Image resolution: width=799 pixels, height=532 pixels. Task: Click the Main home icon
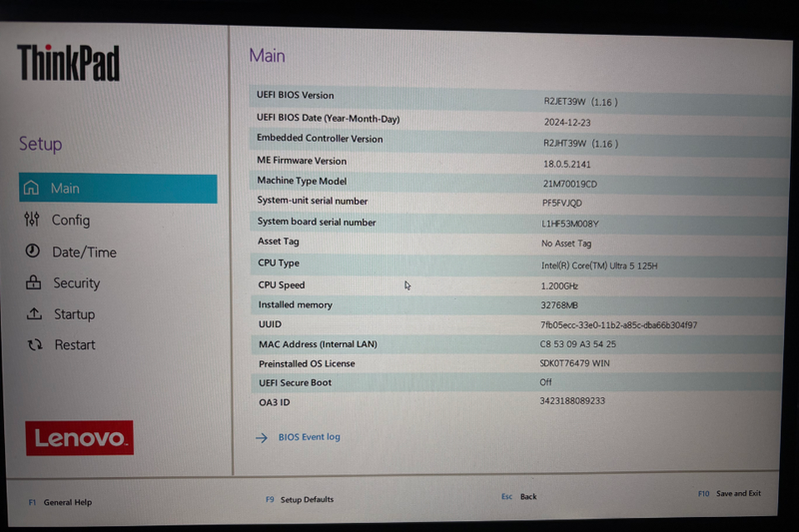[x=31, y=188]
